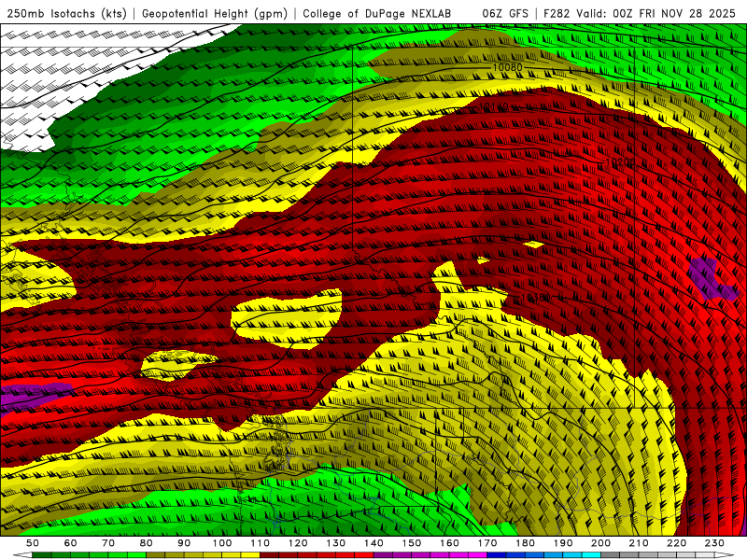Screen dimensions: 747x560
Task: Click the right arrow end of the color bar
Action: [x=725, y=555]
